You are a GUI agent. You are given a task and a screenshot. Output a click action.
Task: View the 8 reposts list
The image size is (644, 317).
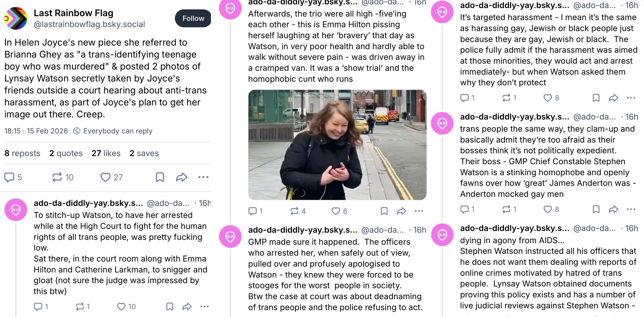point(22,153)
